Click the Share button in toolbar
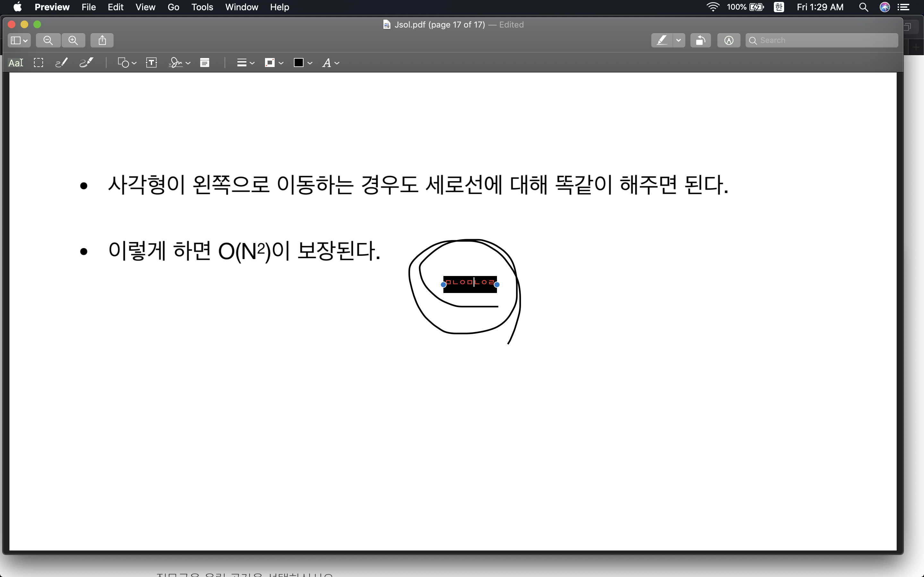 coord(102,40)
